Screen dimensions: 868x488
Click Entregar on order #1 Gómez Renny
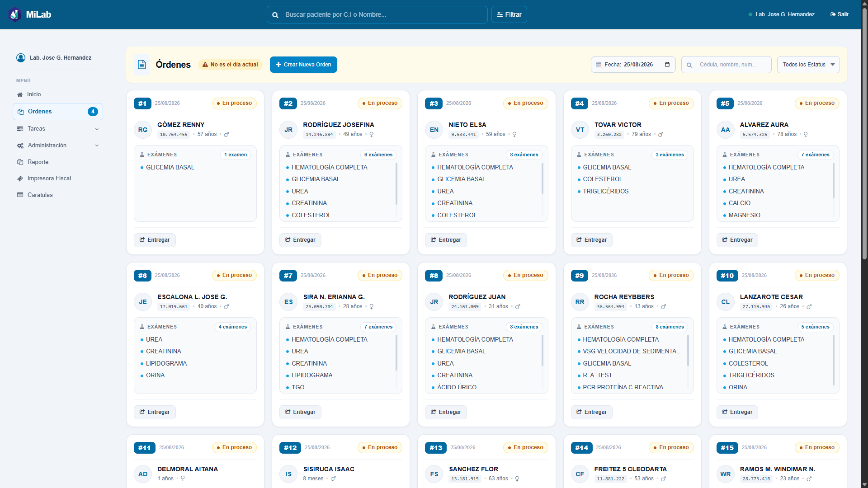(x=155, y=240)
